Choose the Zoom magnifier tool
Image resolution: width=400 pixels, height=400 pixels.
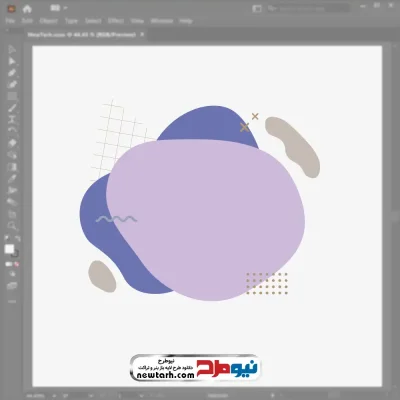(x=12, y=226)
